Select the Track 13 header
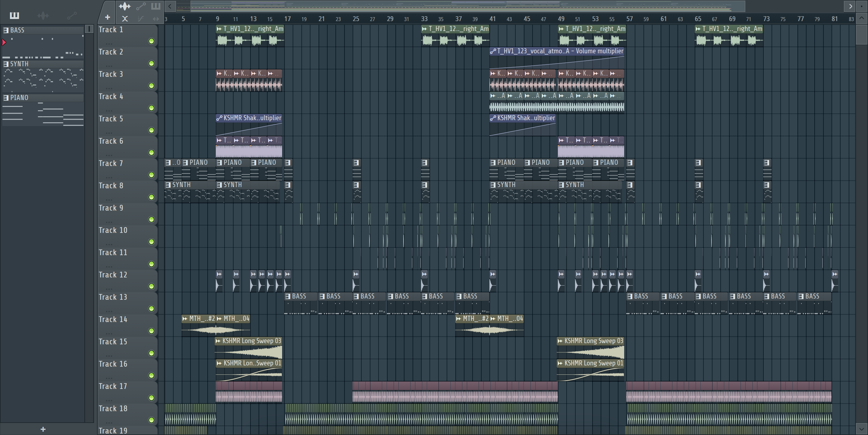This screenshot has width=868, height=435. pos(127,303)
